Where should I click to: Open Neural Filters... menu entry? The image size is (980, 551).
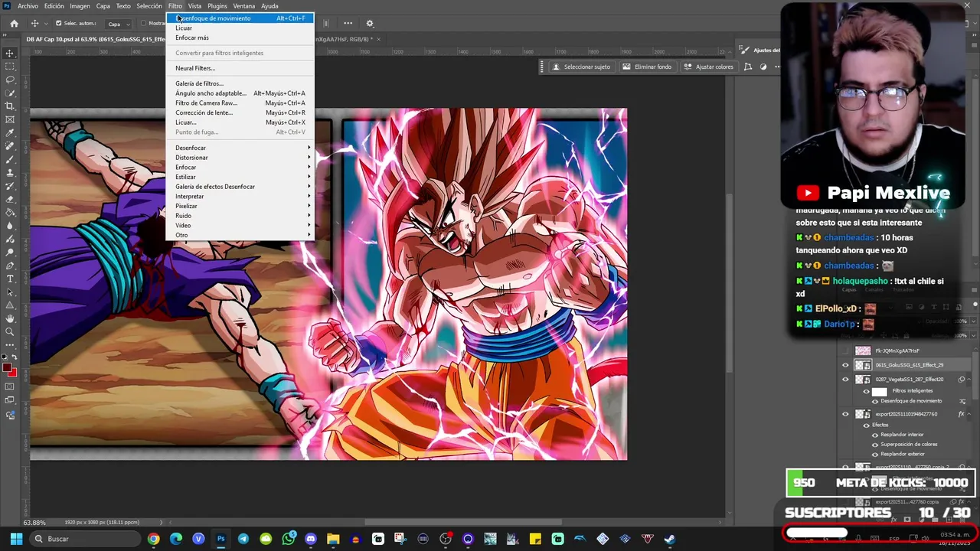point(240,68)
